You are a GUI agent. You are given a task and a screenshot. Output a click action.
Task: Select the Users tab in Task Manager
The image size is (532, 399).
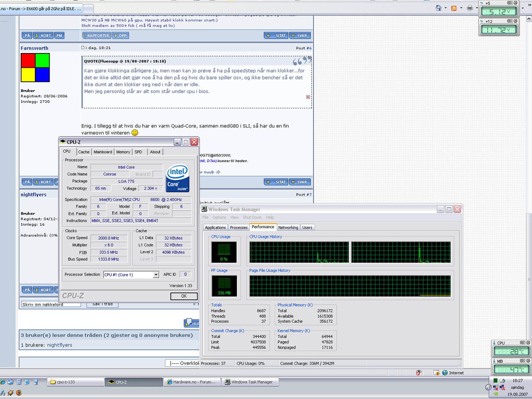pyautogui.click(x=307, y=227)
